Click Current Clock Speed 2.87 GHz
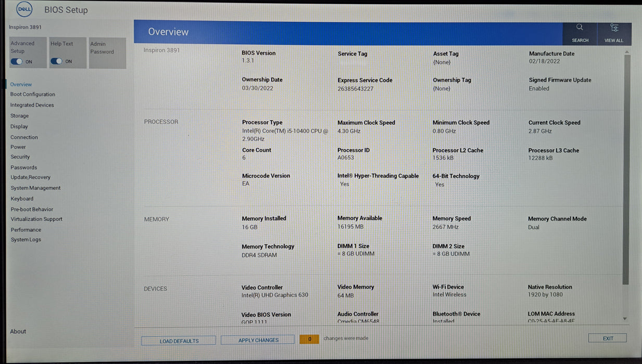Viewport: 642px width, 364px height. (x=540, y=131)
